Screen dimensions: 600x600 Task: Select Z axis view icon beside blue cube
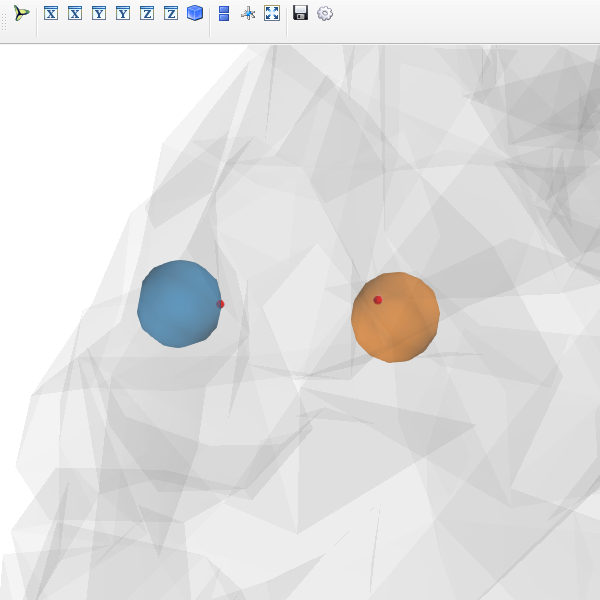[171, 13]
